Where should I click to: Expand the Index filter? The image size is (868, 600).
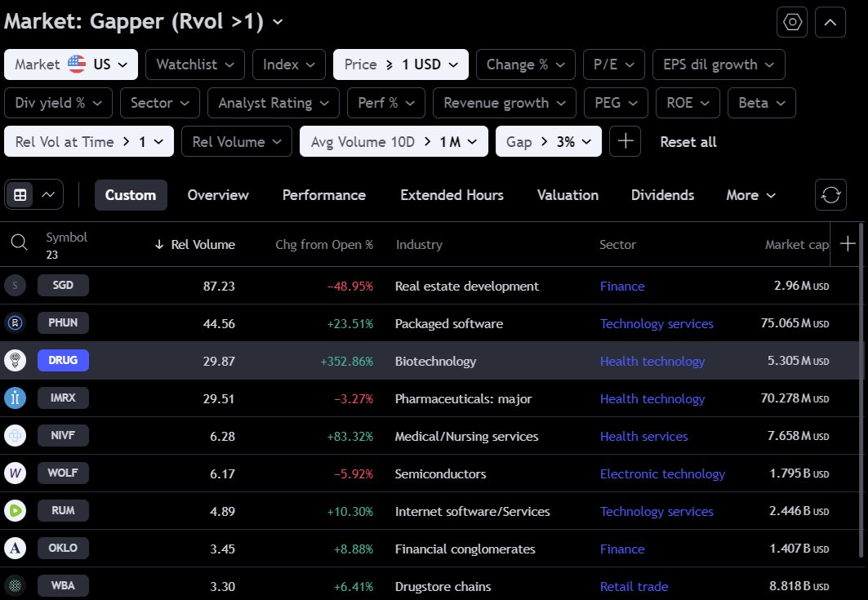pyautogui.click(x=289, y=64)
